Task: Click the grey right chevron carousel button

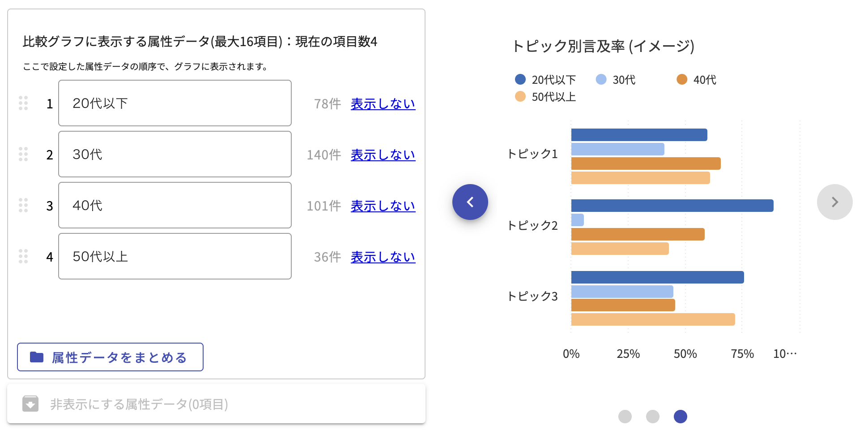Action: click(x=834, y=202)
